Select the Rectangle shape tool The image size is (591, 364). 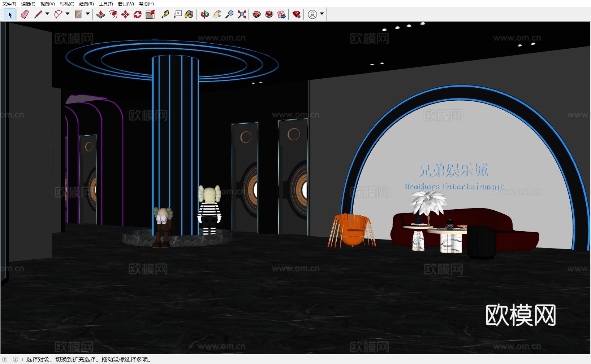click(x=78, y=14)
